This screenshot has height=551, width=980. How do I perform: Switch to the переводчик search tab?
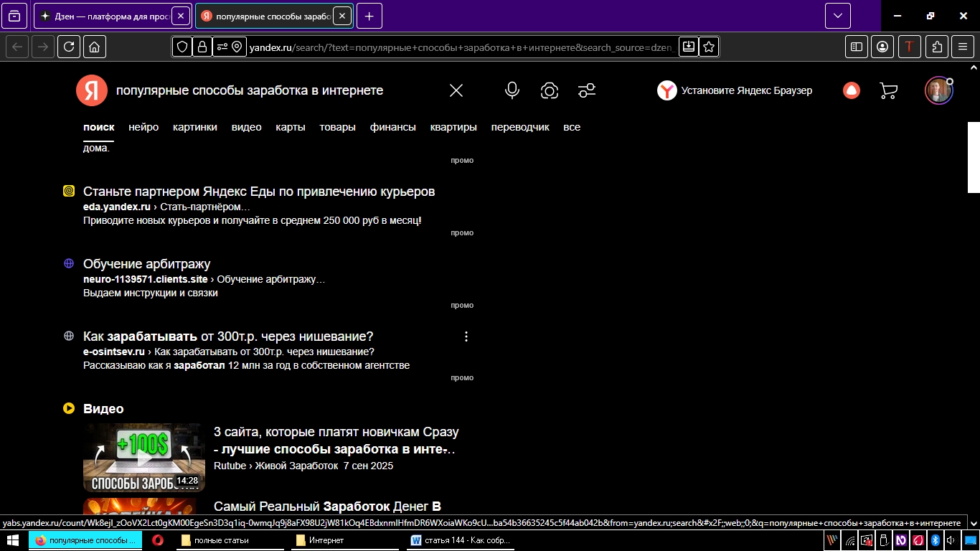click(520, 127)
